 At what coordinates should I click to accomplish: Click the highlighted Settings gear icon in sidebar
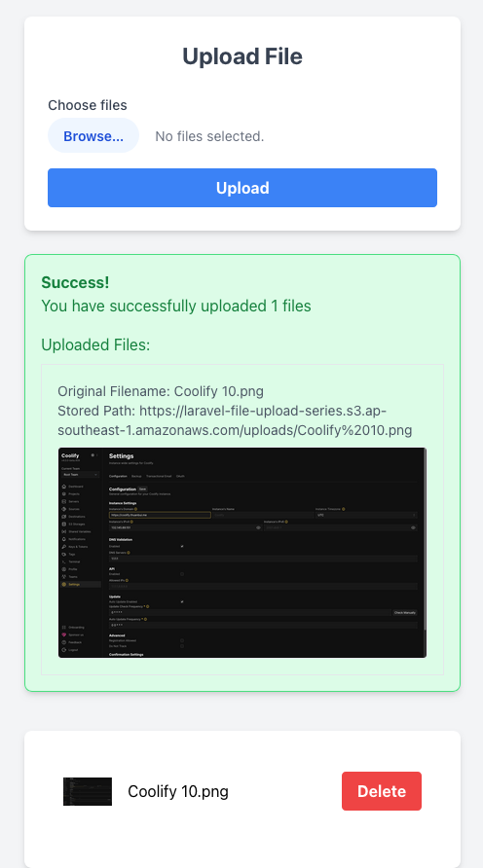(x=64, y=584)
